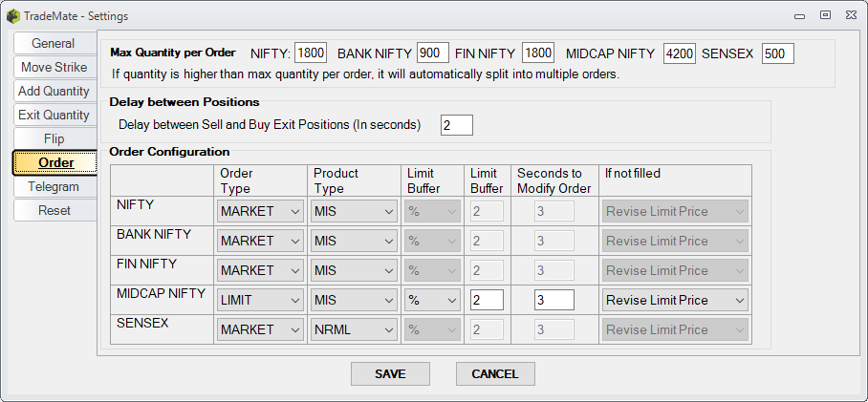The width and height of the screenshot is (868, 402).
Task: Click the 'Delay between Positions' heading
Action: 184,102
